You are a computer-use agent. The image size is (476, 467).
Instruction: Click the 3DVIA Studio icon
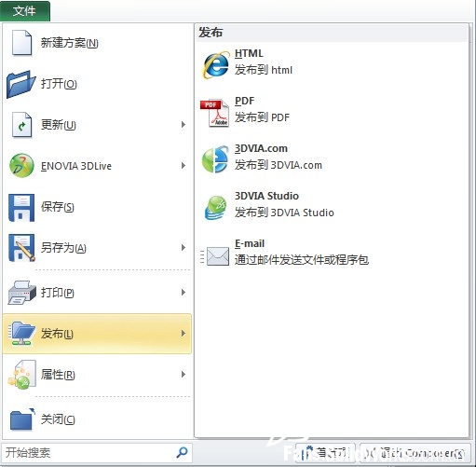coord(215,207)
